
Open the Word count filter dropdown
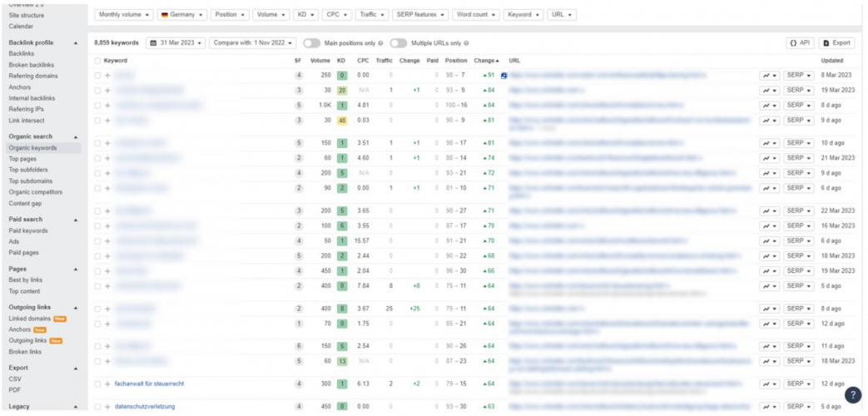(x=476, y=15)
